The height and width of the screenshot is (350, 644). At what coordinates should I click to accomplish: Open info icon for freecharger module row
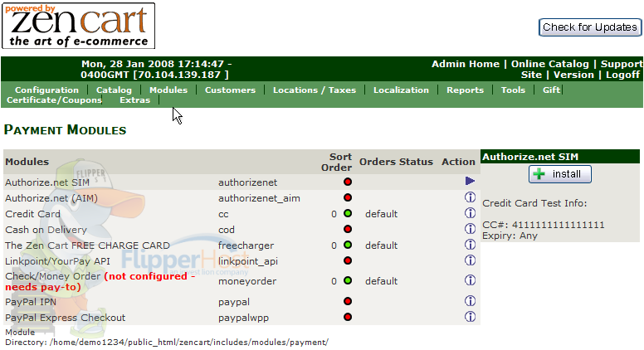tap(470, 245)
